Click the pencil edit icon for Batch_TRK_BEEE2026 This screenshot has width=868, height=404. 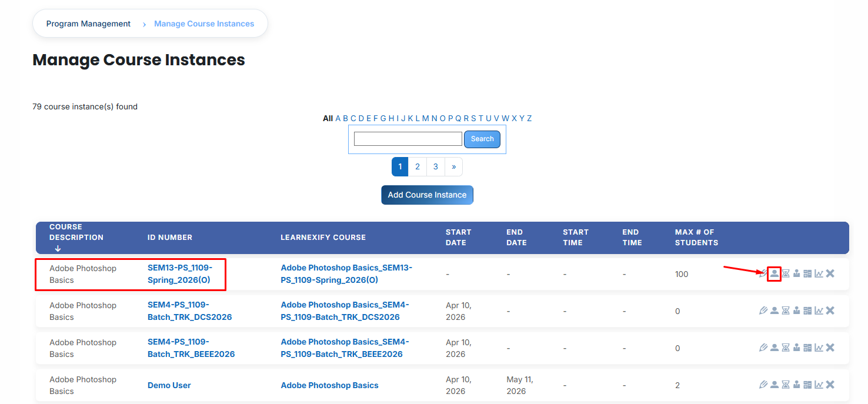[763, 348]
